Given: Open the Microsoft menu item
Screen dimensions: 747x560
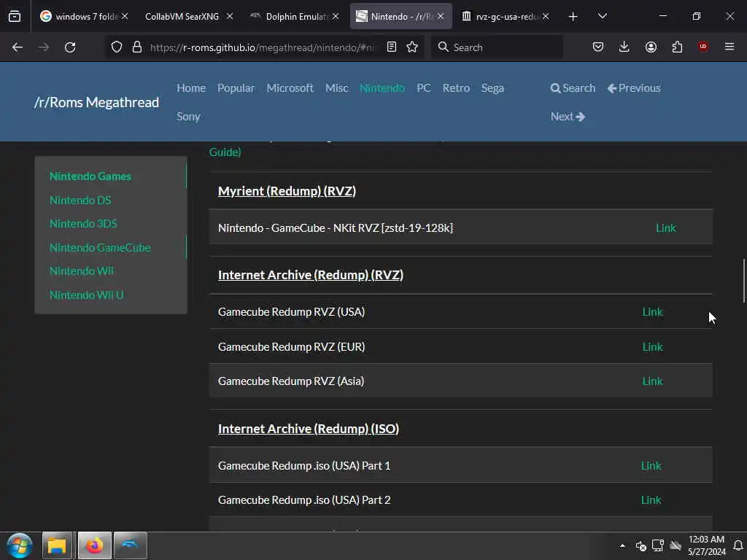Looking at the screenshot, I should (290, 88).
